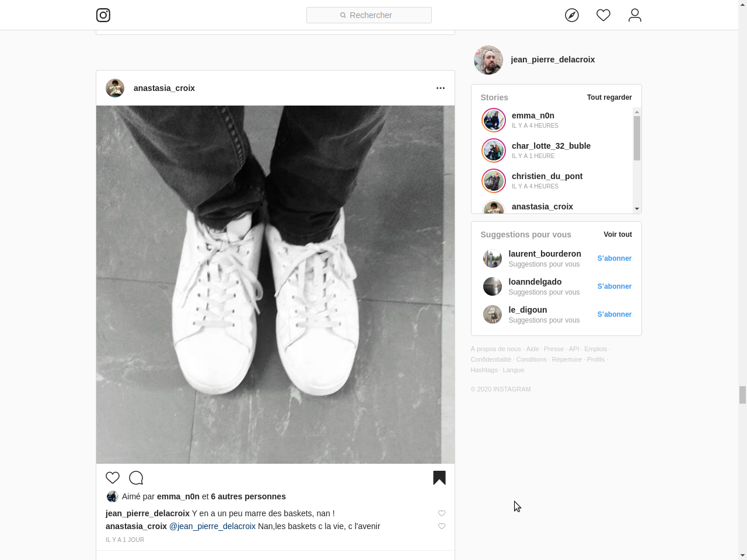
Task: Open the Explore compass icon
Action: tap(572, 15)
